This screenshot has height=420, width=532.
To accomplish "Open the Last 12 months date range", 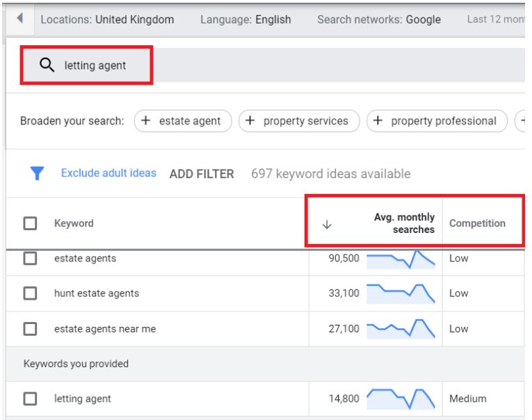I will pos(496,19).
